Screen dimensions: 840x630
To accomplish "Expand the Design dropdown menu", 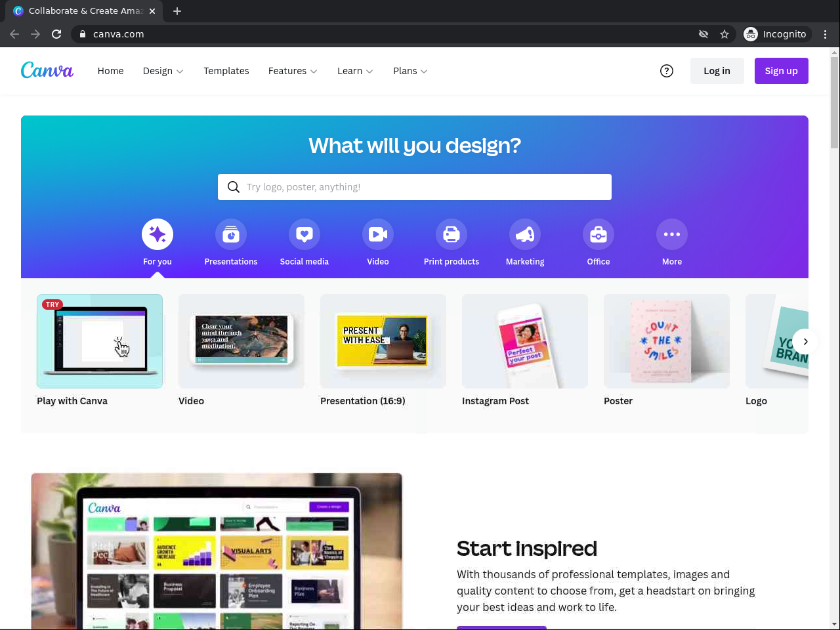I will (x=163, y=71).
